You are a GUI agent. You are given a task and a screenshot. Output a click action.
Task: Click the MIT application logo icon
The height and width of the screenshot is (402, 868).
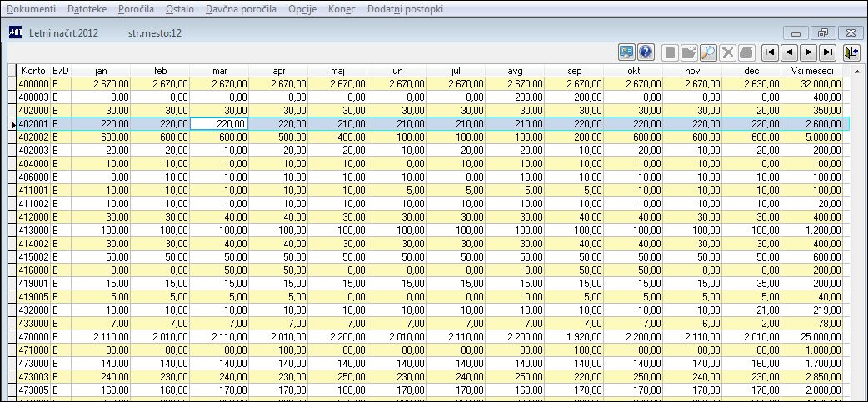(16, 32)
